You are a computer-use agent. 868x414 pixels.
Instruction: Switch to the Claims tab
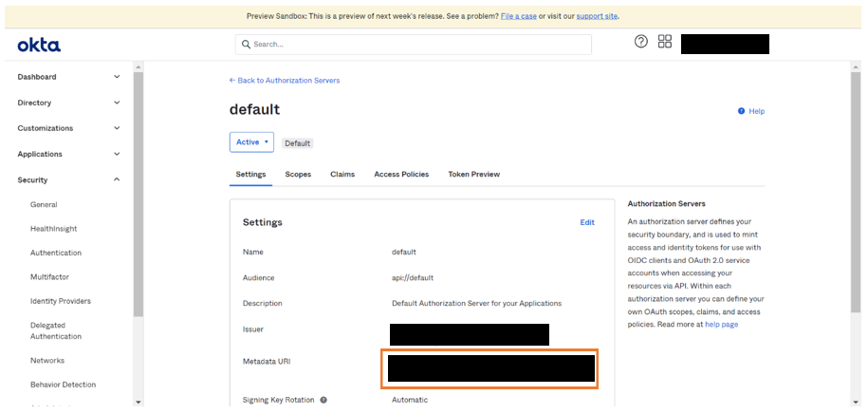pyautogui.click(x=342, y=175)
